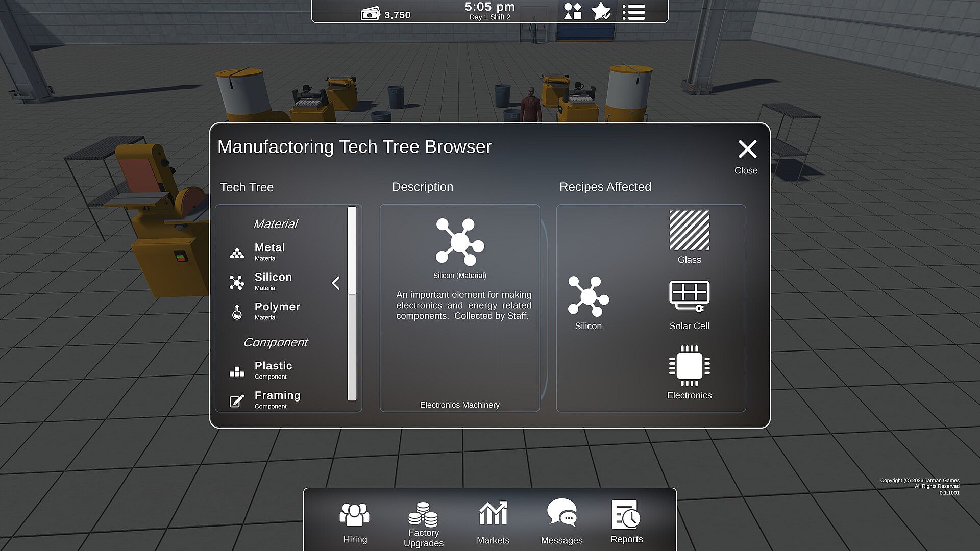Open the list menu icon in top bar
Screen dimensions: 980x551
(x=633, y=12)
